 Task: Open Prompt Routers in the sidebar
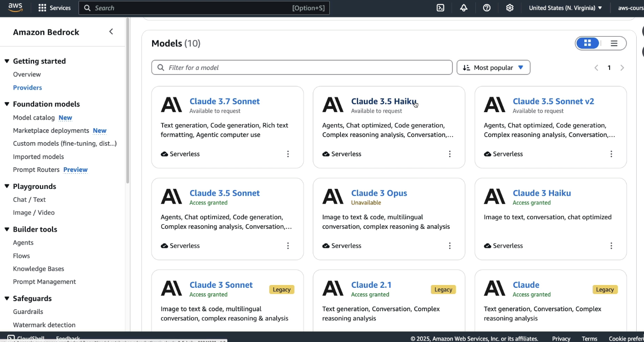coord(36,170)
